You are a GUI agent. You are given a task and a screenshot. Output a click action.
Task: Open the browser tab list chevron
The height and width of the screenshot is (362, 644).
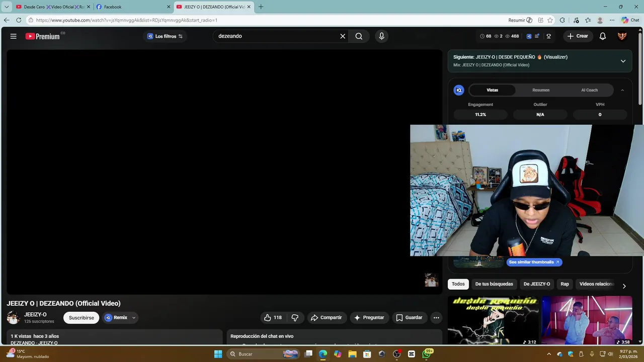point(7,7)
